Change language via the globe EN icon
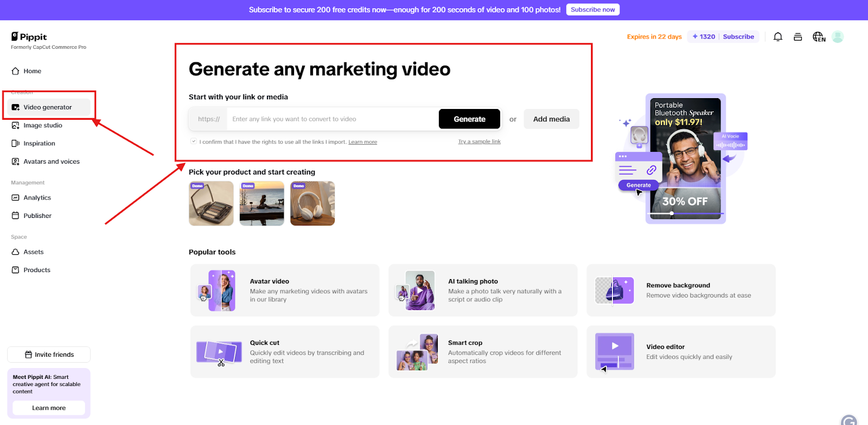The width and height of the screenshot is (868, 425). tap(819, 37)
